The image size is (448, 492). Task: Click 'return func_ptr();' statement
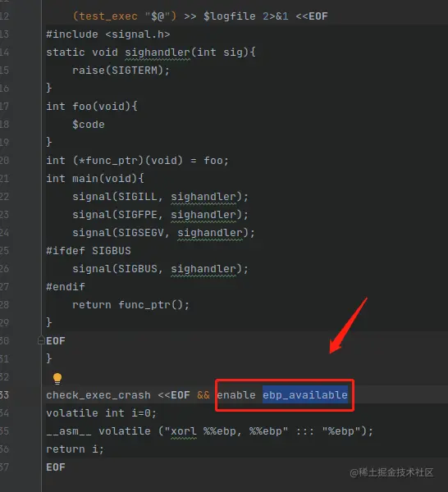[x=131, y=305]
